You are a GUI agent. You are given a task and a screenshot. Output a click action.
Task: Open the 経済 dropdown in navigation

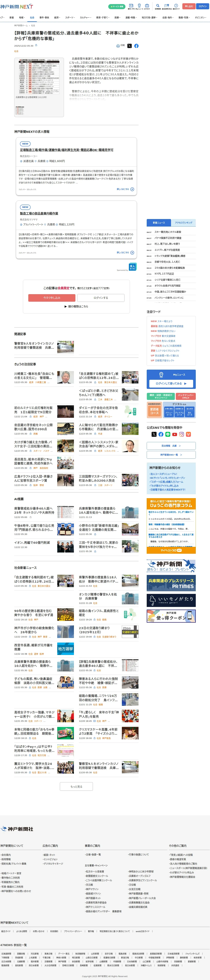pos(57,17)
